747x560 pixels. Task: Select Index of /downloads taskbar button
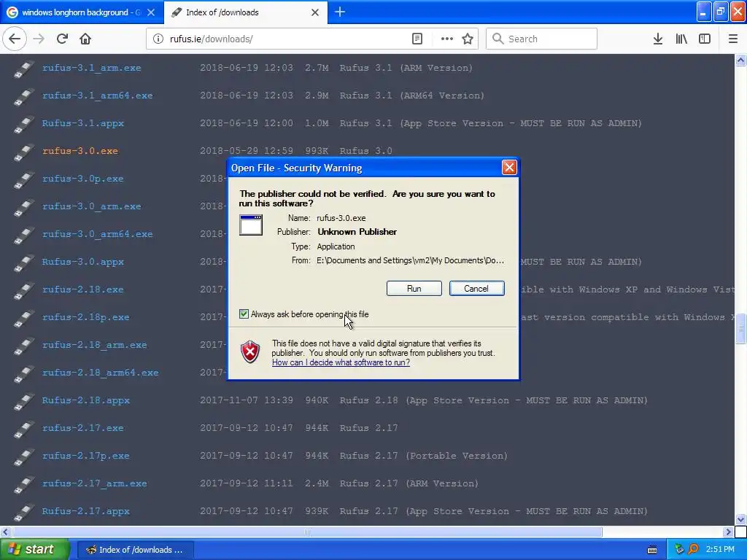135,550
